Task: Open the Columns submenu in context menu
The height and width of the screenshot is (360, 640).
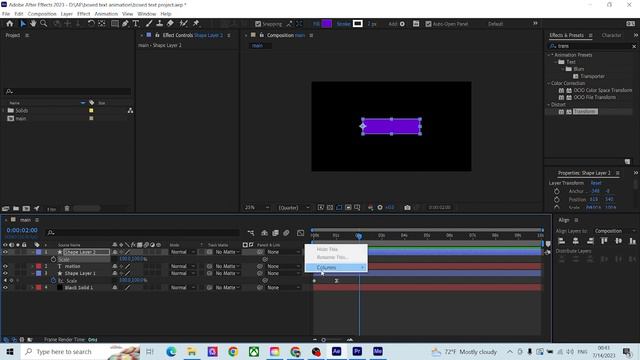Action: 336,267
